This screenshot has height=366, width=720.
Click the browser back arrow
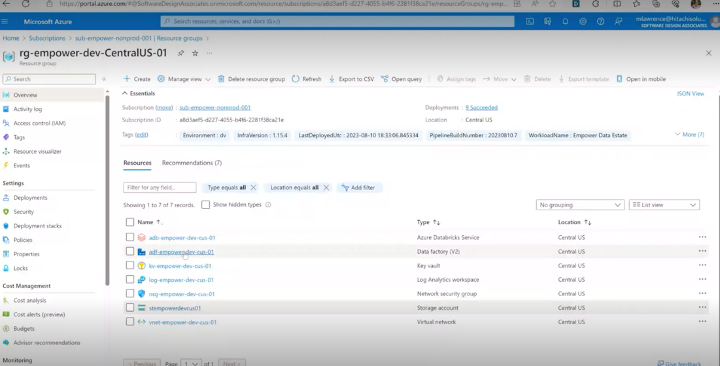pyautogui.click(x=6, y=4)
